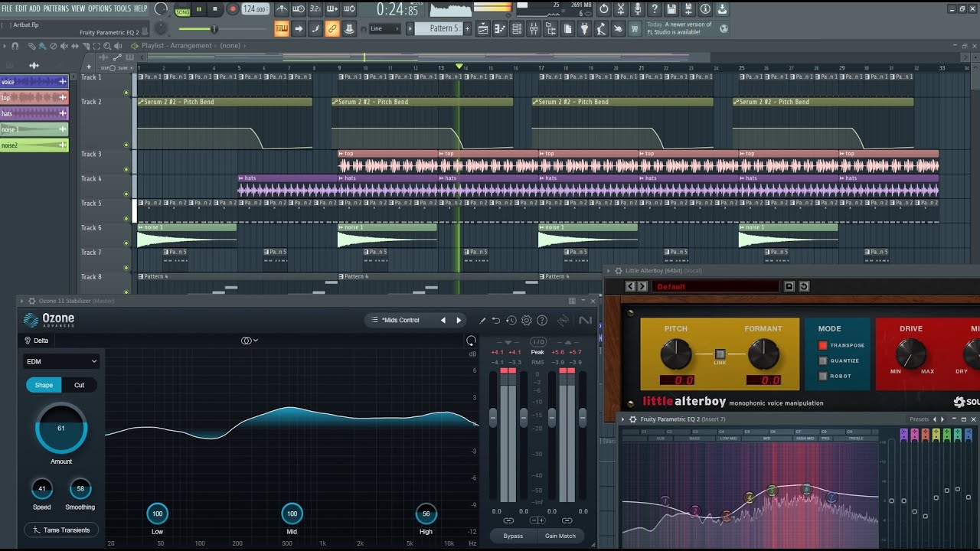Click the High band knob showing 56
980x551 pixels.
click(x=426, y=514)
